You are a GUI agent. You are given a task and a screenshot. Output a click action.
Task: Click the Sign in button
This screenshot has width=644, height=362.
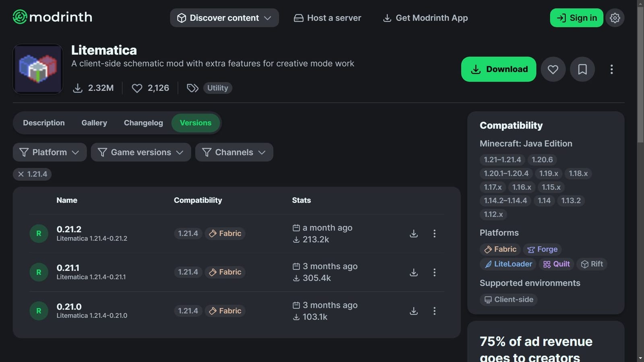tap(576, 18)
